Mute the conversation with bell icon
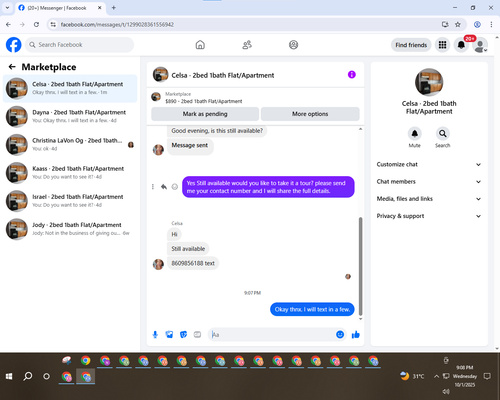Viewport: 500px width, 400px height. tap(415, 134)
